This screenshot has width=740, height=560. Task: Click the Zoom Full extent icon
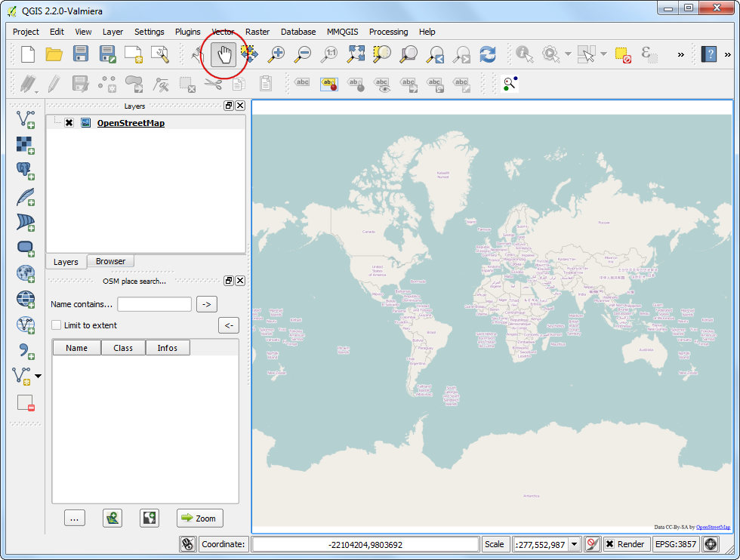pos(356,54)
